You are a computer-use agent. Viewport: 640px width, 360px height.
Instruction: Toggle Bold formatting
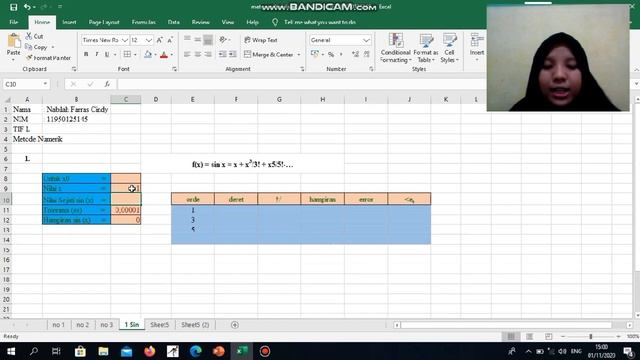pos(86,54)
